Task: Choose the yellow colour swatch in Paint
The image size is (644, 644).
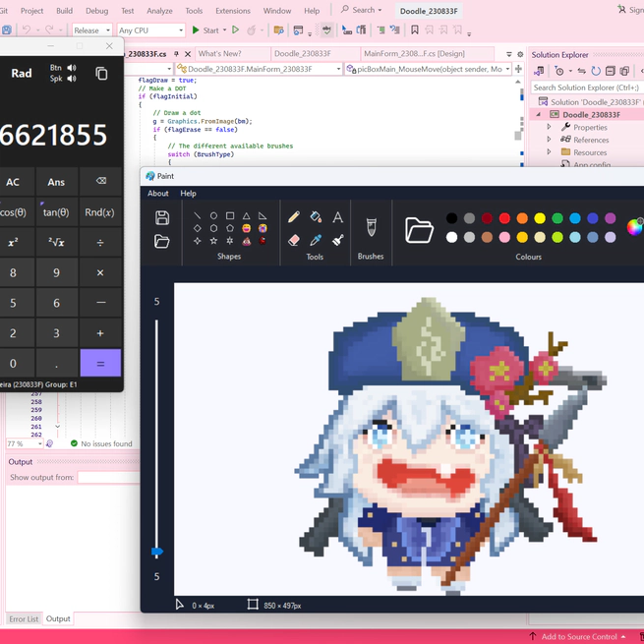Action: coord(540,218)
